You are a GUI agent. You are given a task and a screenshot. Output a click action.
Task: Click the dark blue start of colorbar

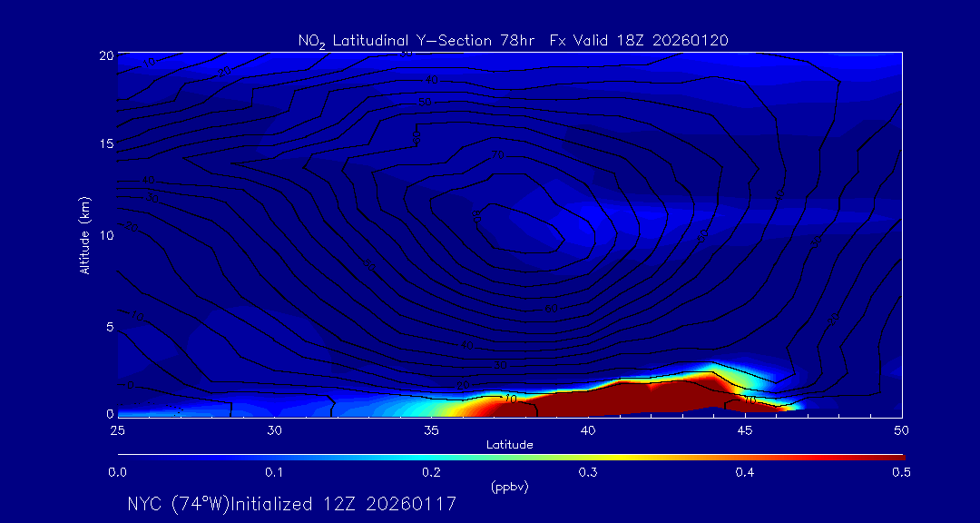click(125, 456)
